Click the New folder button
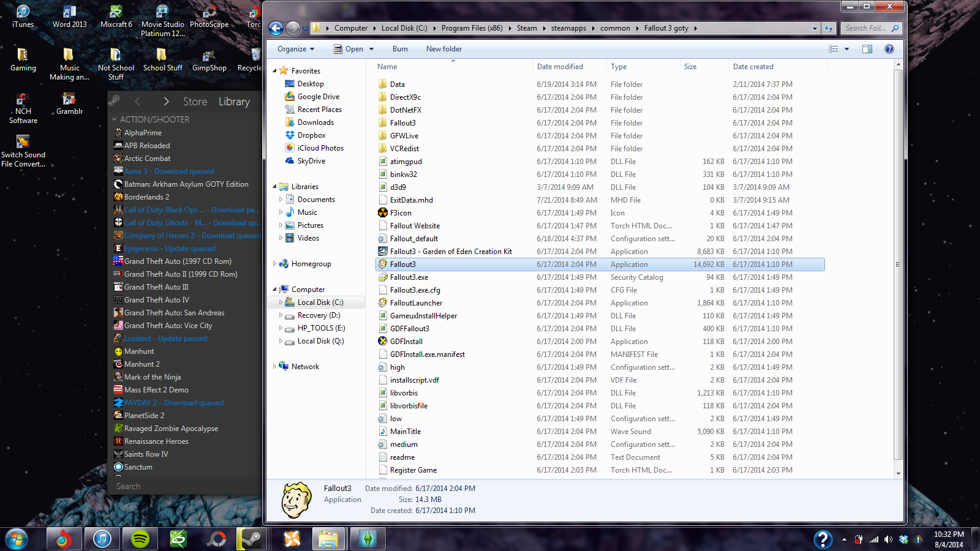Viewport: 980px width, 551px height. 444,49
